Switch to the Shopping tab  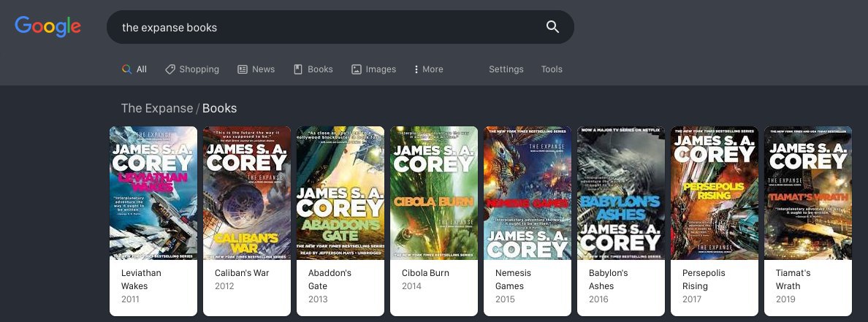[x=192, y=69]
